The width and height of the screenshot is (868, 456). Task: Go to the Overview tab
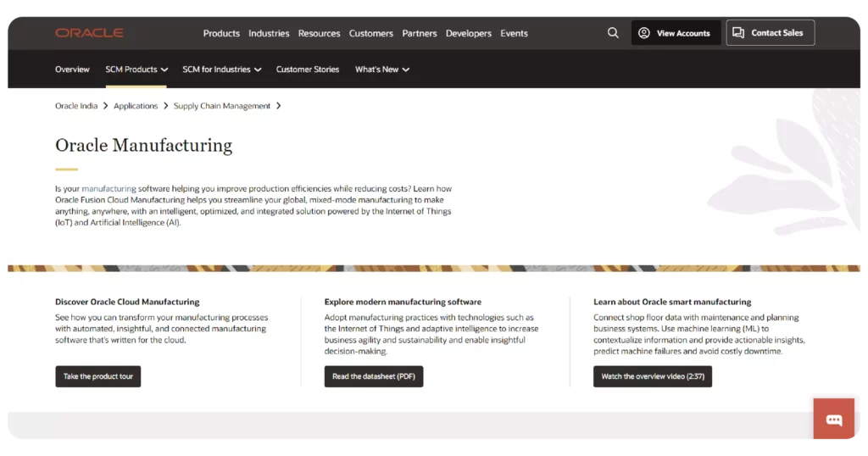coord(72,70)
